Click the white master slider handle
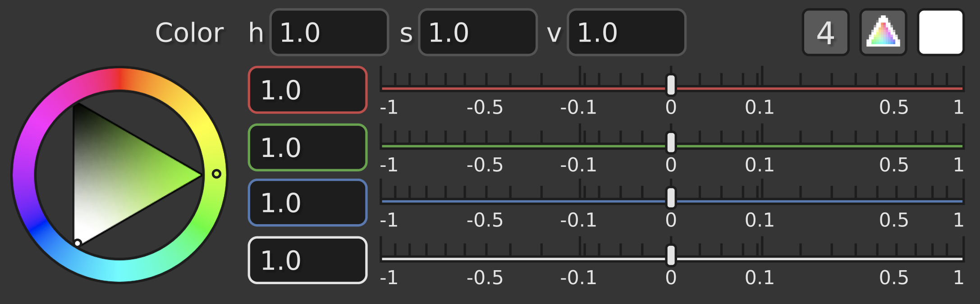 pos(671,255)
